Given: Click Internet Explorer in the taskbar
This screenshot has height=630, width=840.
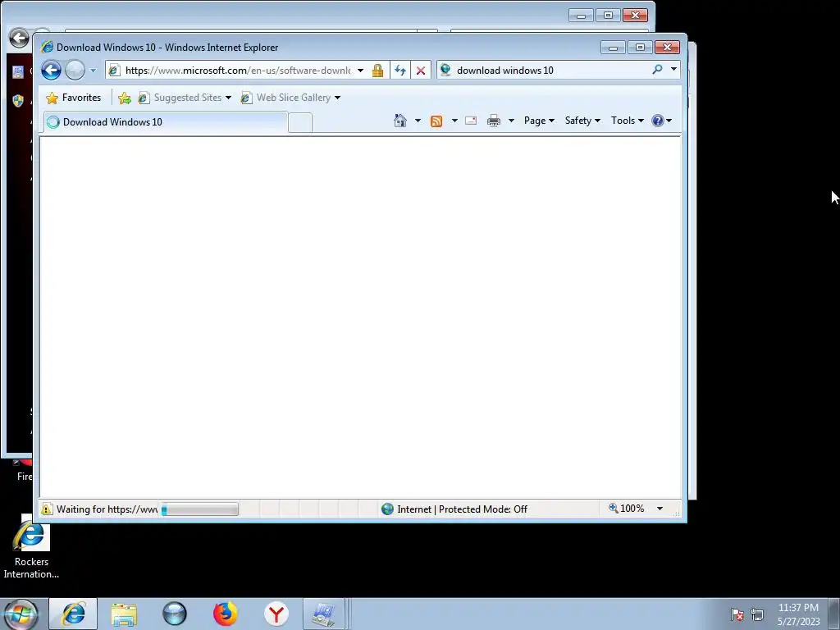Looking at the screenshot, I should (x=73, y=614).
